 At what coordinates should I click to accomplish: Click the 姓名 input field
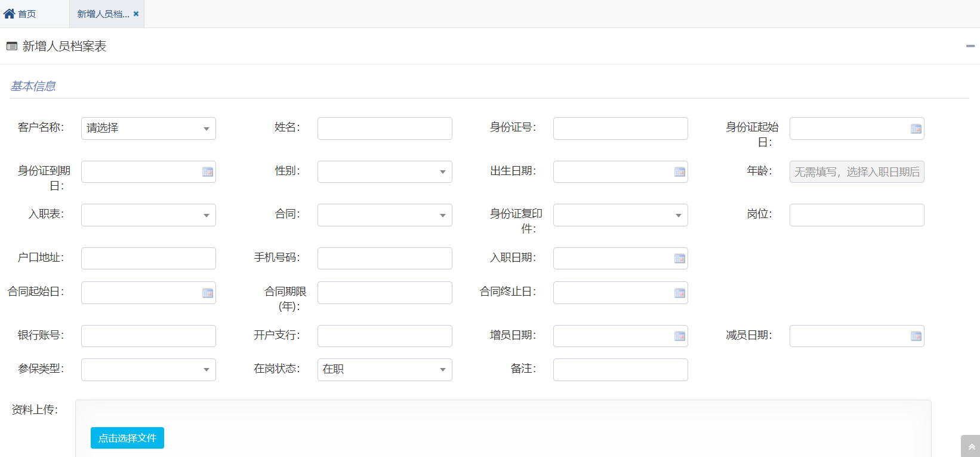point(384,128)
